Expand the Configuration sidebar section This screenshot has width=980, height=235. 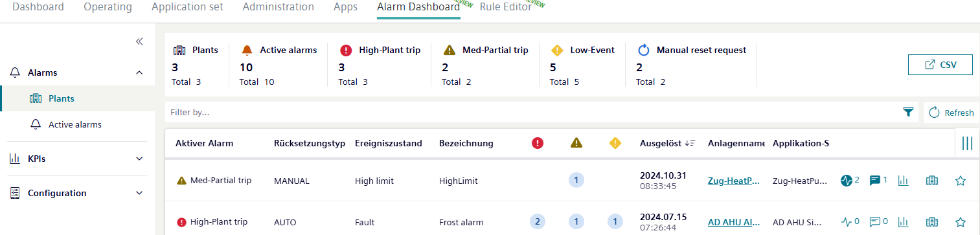(x=139, y=193)
